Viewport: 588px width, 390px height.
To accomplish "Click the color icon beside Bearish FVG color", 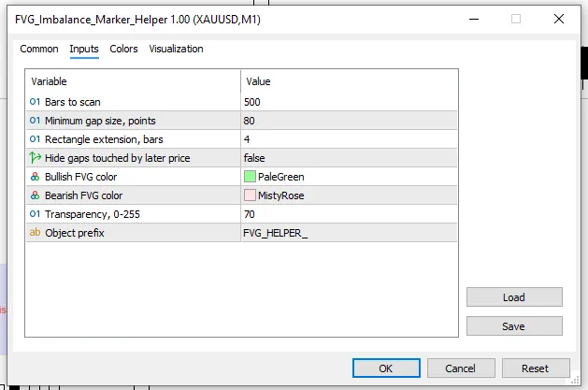I will pyautogui.click(x=35, y=195).
